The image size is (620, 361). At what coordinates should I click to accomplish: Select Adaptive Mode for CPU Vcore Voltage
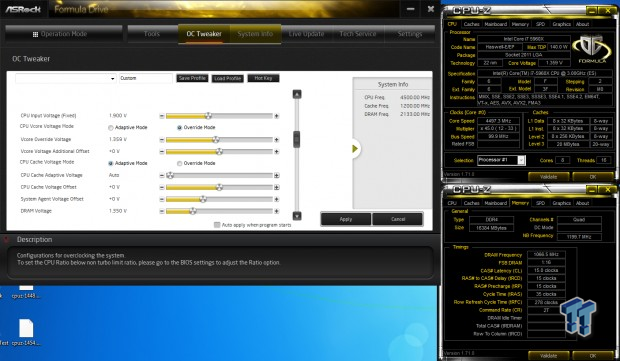coord(111,128)
